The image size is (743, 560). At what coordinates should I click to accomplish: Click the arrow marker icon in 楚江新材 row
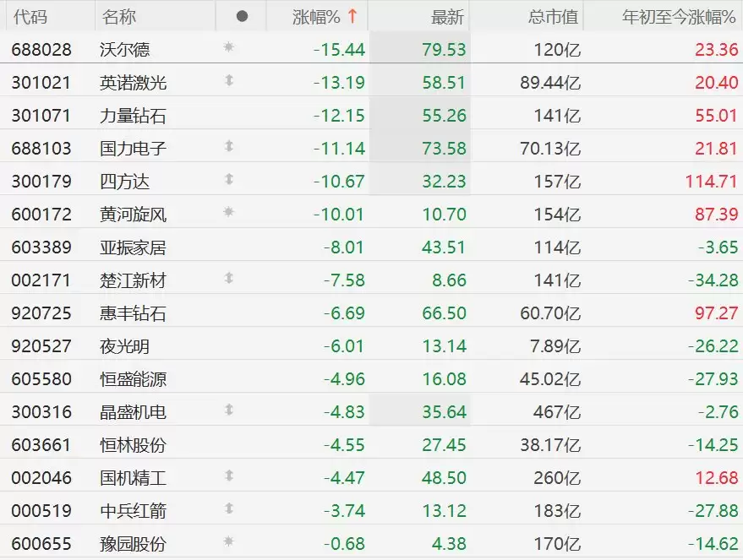229,278
